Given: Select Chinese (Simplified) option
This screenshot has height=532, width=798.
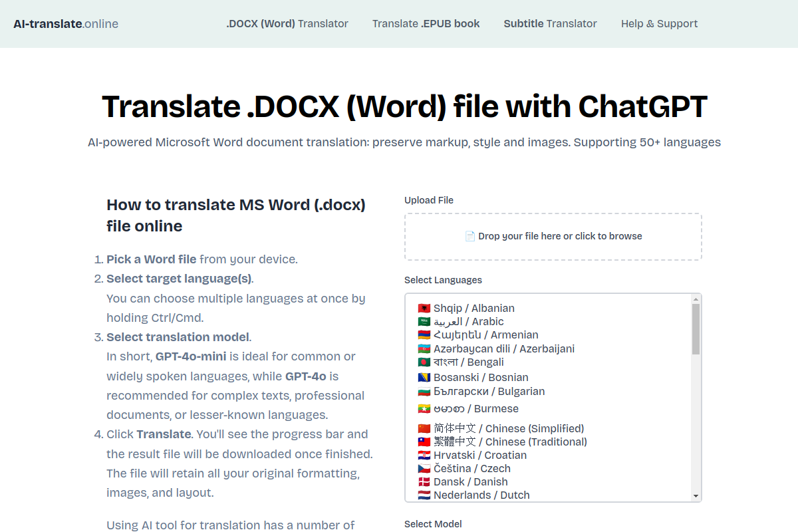Looking at the screenshot, I should (x=548, y=428).
